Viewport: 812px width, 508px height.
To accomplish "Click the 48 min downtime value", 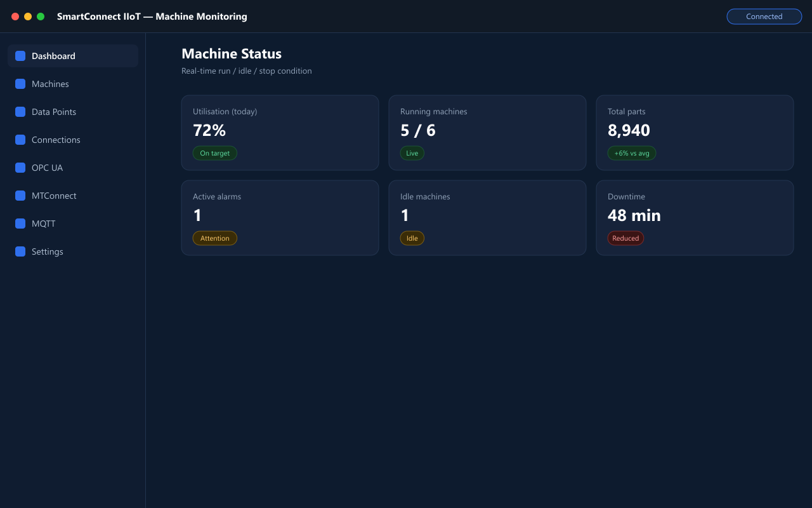I will point(634,215).
